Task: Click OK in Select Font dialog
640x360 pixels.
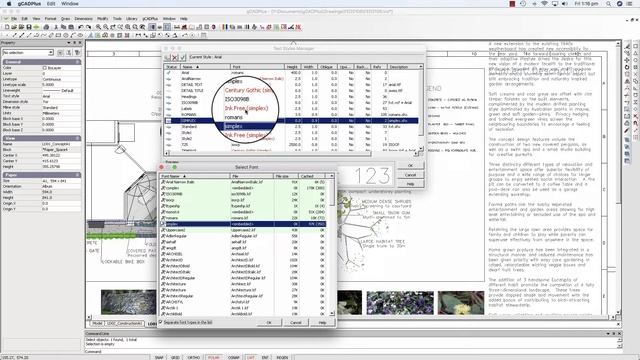Action: 269,322
